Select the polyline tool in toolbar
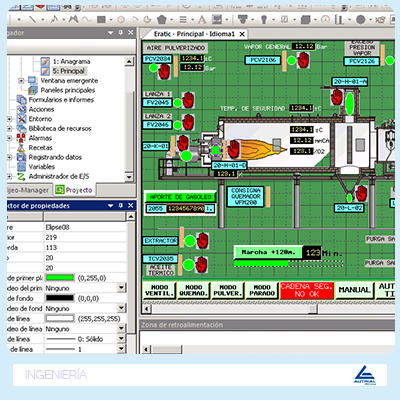 tap(54, 19)
